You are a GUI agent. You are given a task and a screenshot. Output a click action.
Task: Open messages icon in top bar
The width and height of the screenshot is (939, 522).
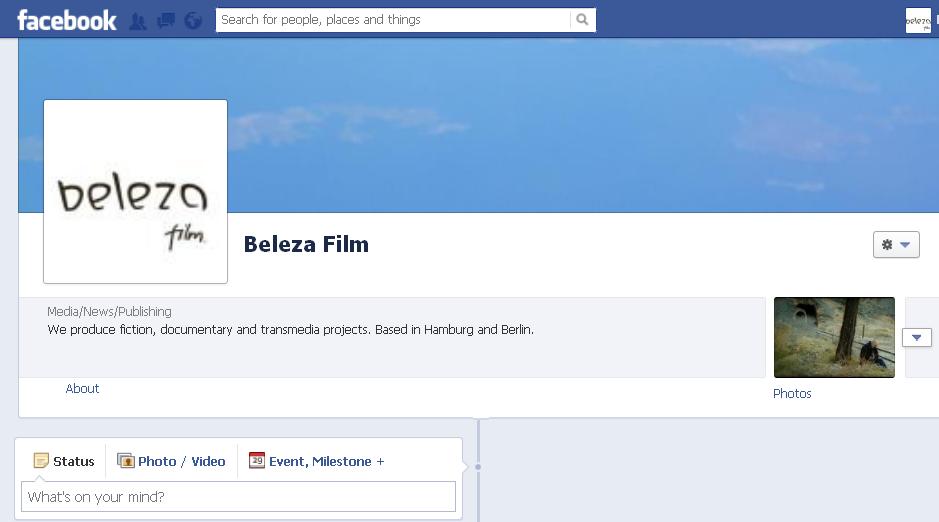[x=166, y=21]
